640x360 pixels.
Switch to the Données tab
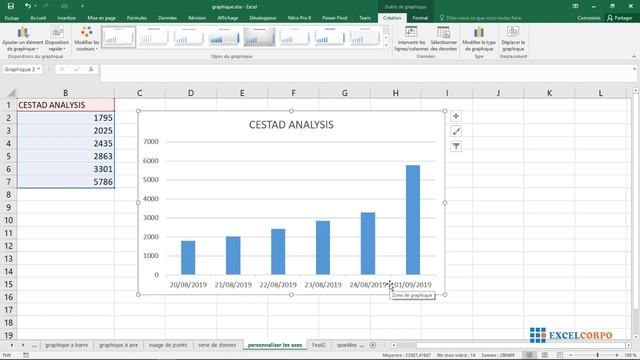(167, 18)
